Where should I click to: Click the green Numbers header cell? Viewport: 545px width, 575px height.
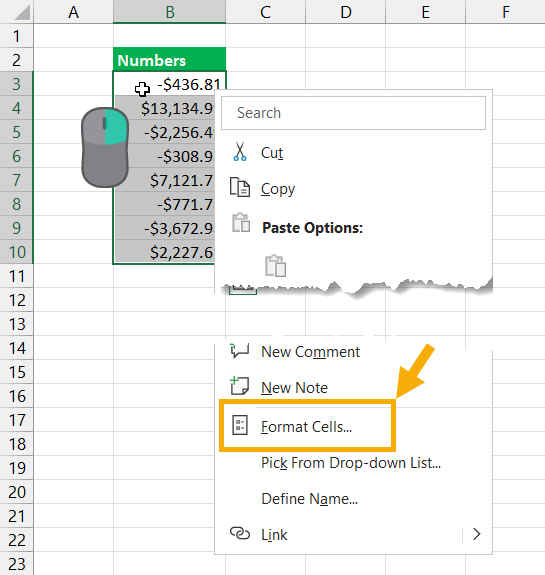pos(169,59)
